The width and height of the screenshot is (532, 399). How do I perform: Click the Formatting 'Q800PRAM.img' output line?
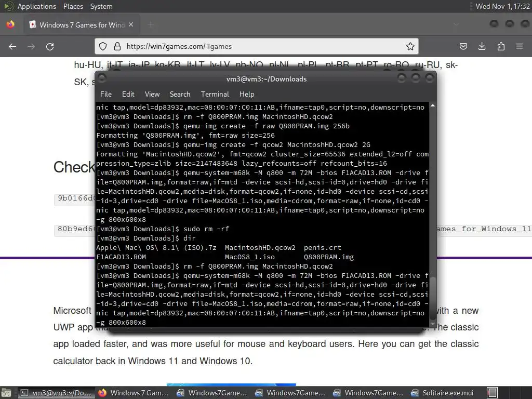[185, 136]
